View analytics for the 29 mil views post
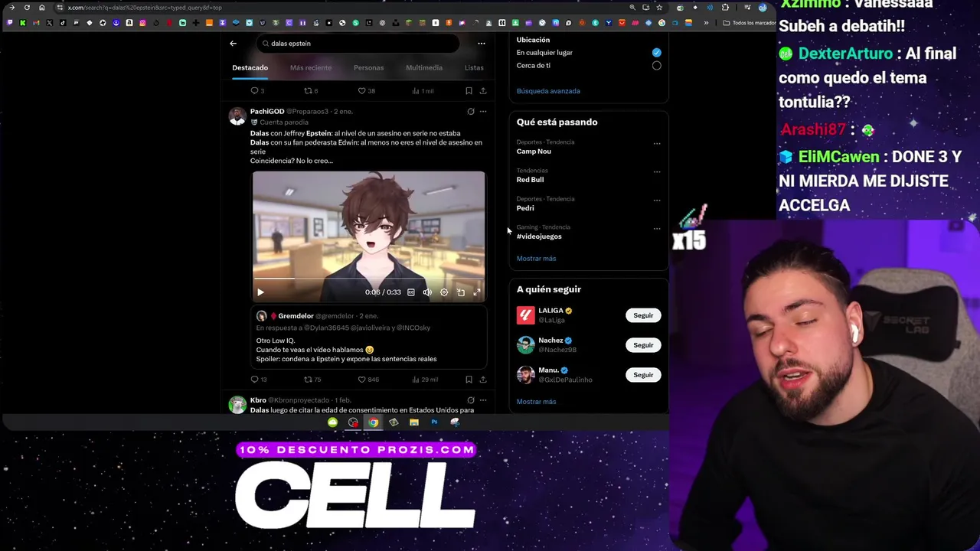The height and width of the screenshot is (551, 980). 425,380
